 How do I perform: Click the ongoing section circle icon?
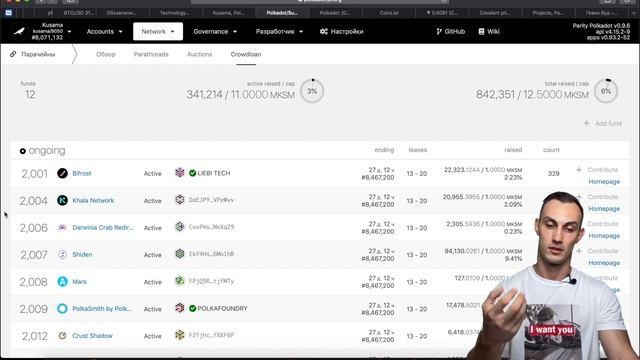pyautogui.click(x=23, y=151)
